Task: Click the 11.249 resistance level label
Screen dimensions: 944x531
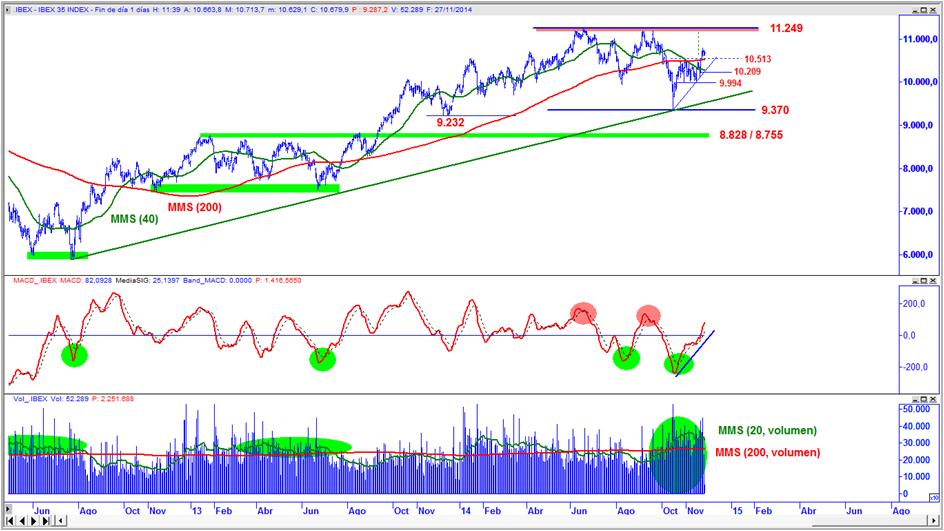Action: pyautogui.click(x=786, y=28)
